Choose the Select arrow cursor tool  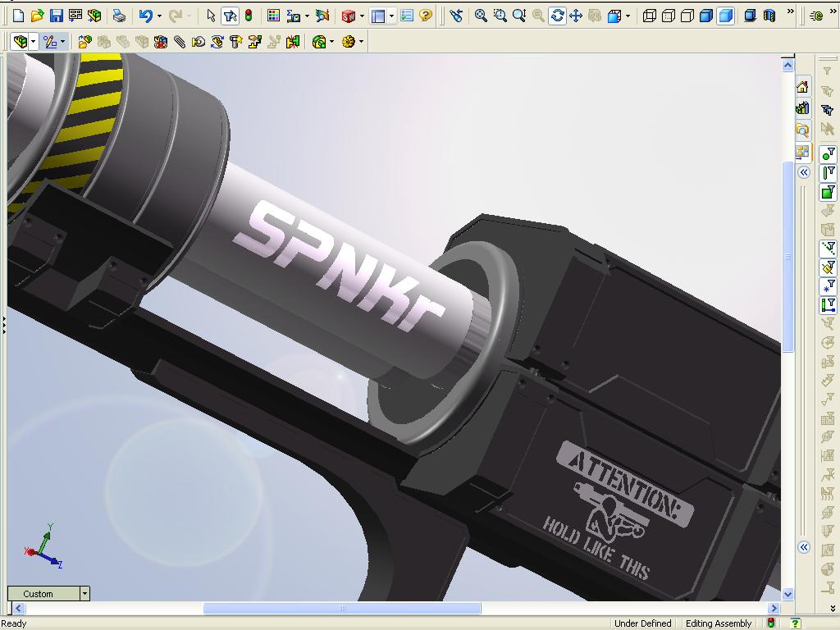[211, 16]
